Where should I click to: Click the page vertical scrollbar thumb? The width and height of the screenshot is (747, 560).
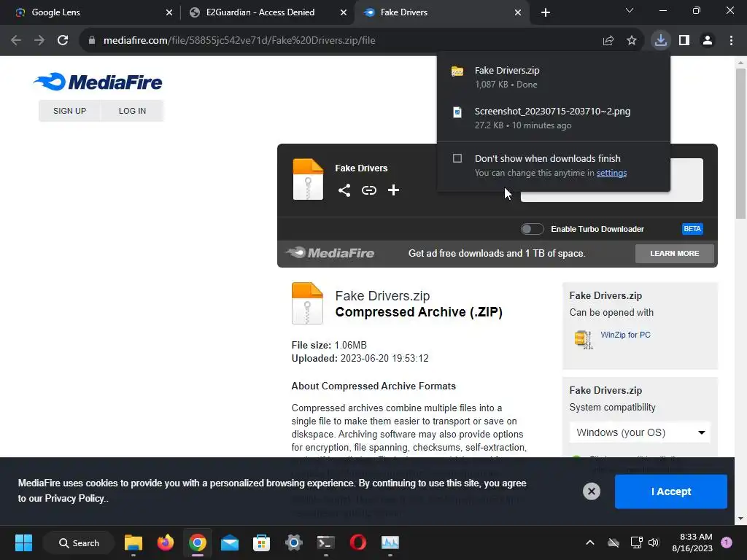click(x=740, y=143)
